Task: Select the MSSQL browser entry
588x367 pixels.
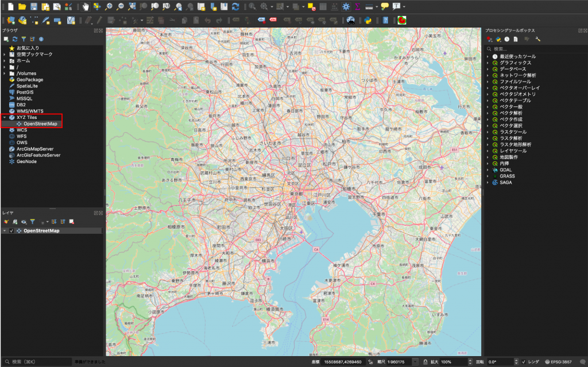Action: coord(24,99)
